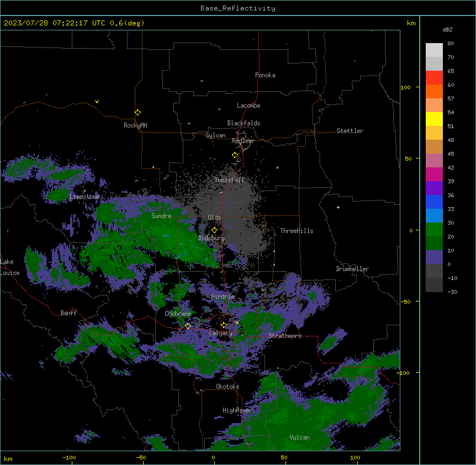476x465 pixels.
Task: Click the light gray 80 dBZ legend swatch
Action: (x=434, y=50)
